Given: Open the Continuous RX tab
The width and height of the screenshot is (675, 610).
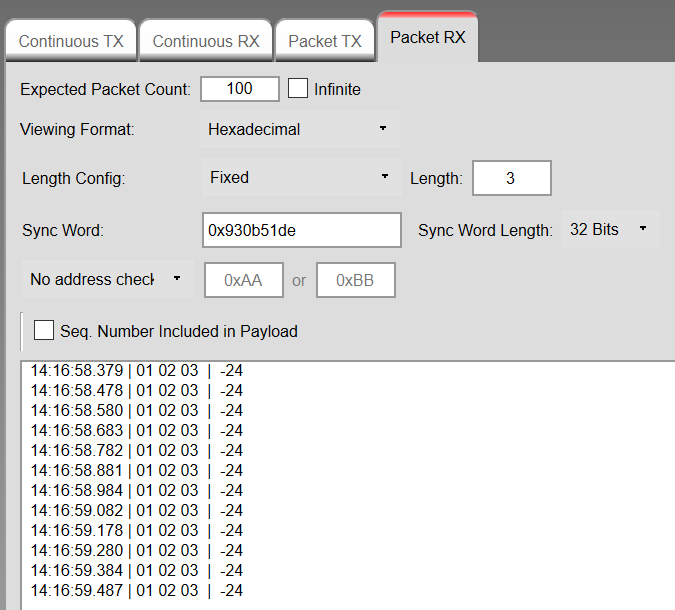Looking at the screenshot, I should tap(206, 41).
